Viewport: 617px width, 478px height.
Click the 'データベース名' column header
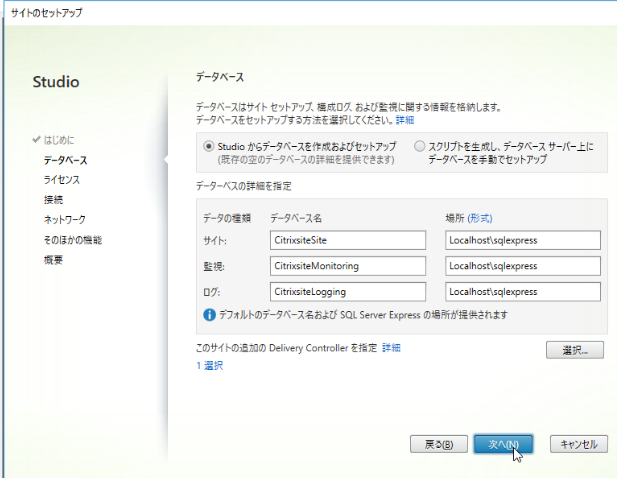(296, 218)
